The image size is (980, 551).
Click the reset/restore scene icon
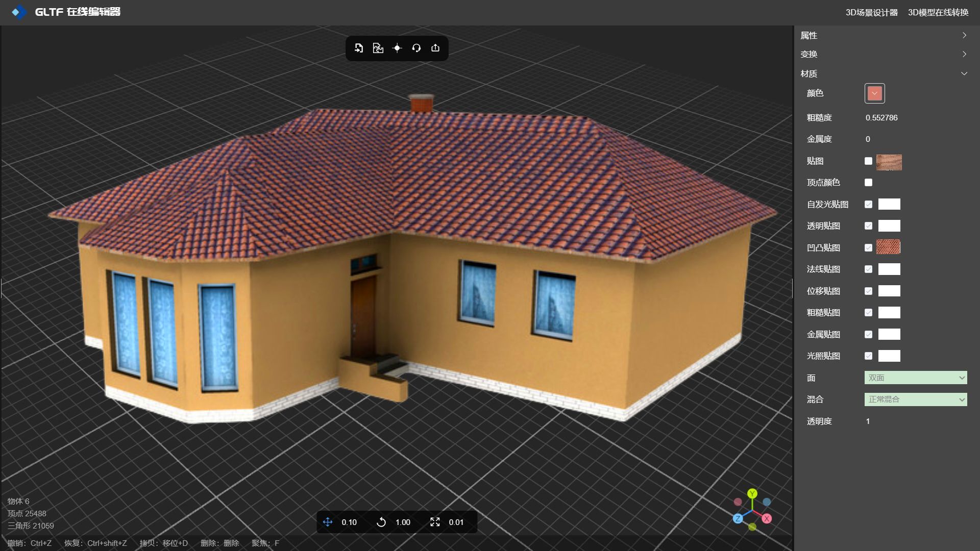point(416,47)
